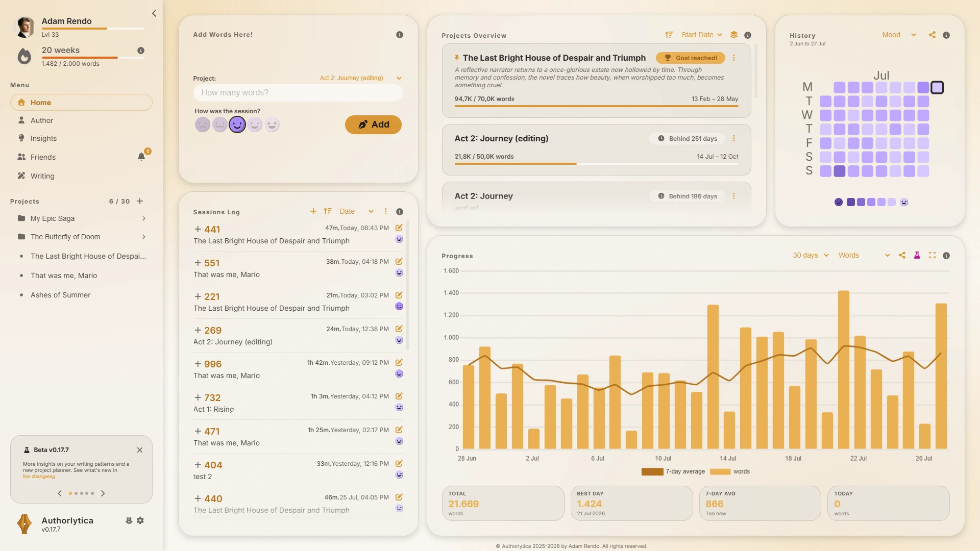Click the Add words button
The height and width of the screenshot is (551, 980).
coord(373,124)
